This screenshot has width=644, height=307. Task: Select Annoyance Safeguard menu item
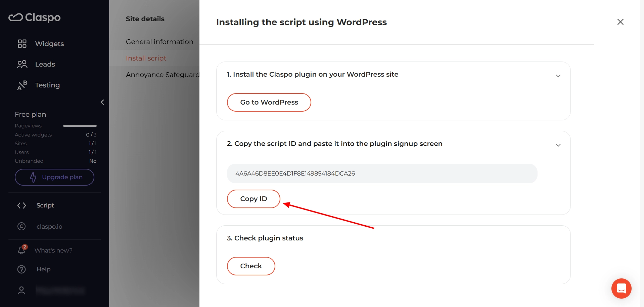tap(163, 75)
